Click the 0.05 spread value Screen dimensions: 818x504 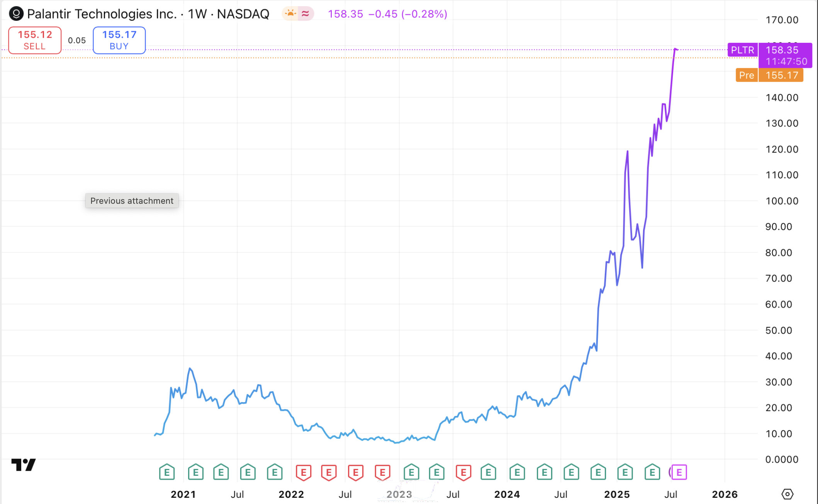(x=77, y=41)
